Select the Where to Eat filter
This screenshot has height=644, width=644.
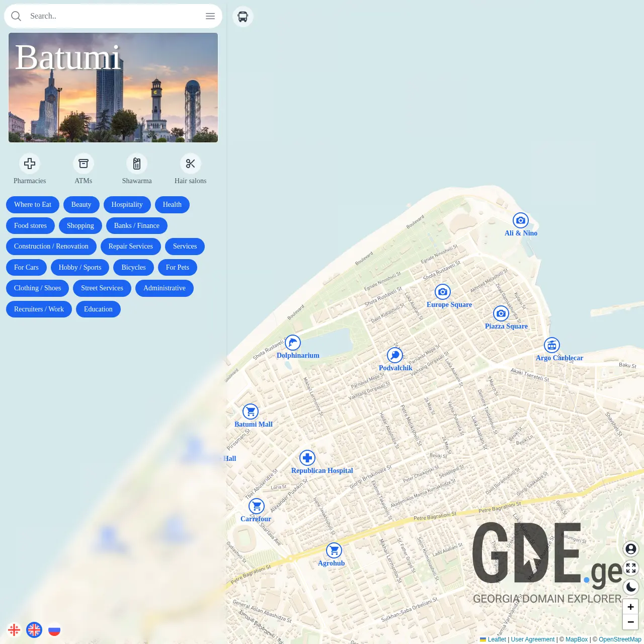32,205
